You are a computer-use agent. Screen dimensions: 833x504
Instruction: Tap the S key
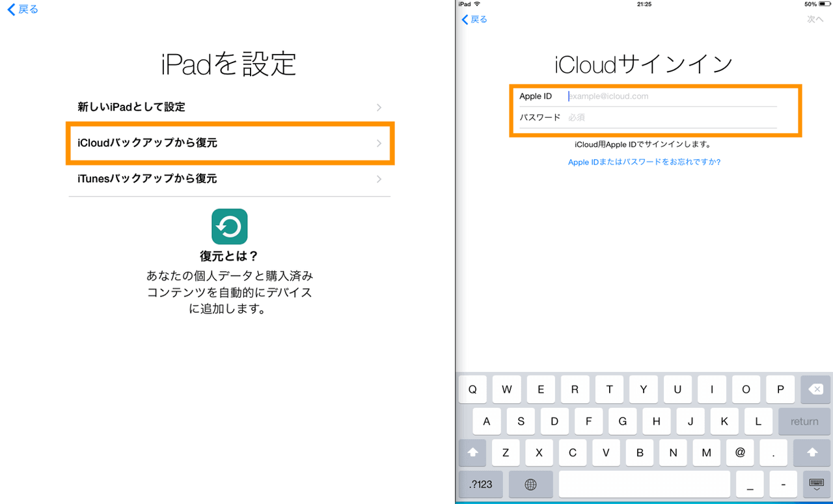click(521, 421)
